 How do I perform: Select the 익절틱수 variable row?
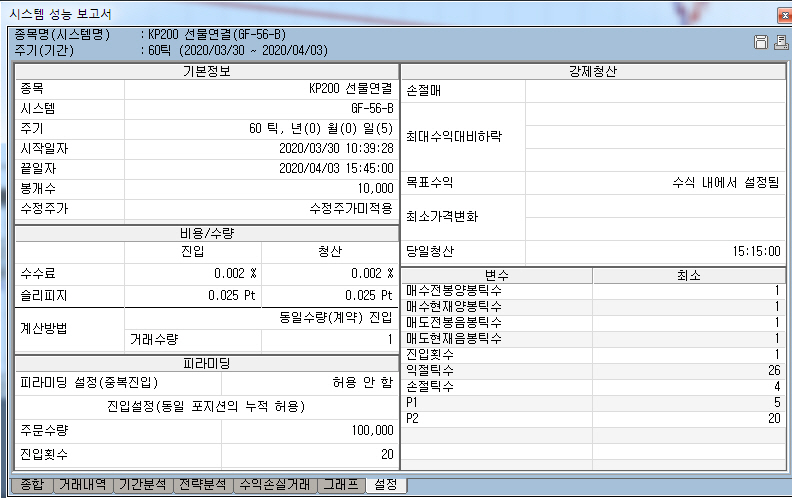coord(497,370)
